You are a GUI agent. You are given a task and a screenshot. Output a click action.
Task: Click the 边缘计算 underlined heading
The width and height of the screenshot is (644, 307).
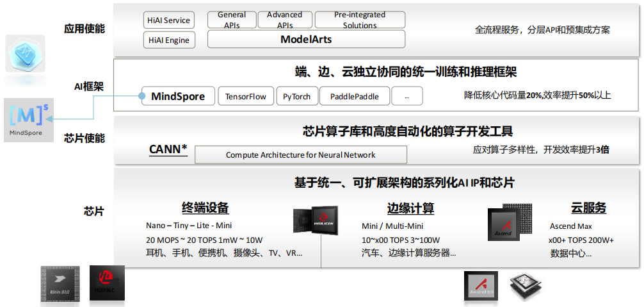click(411, 208)
